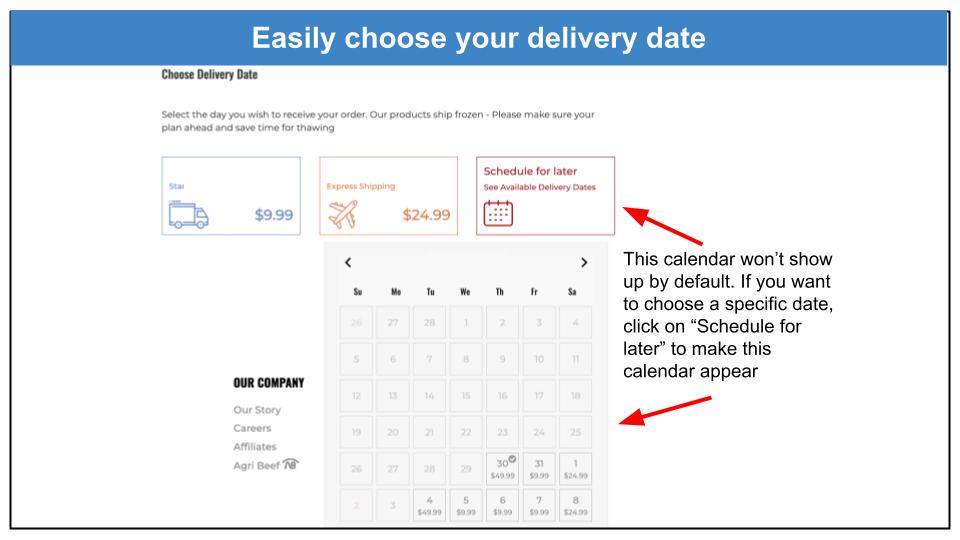
Task: Open the Our Story link
Action: pos(257,410)
